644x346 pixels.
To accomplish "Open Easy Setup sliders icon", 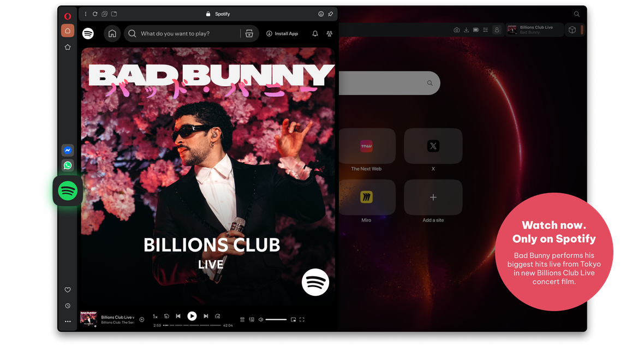I will [486, 30].
